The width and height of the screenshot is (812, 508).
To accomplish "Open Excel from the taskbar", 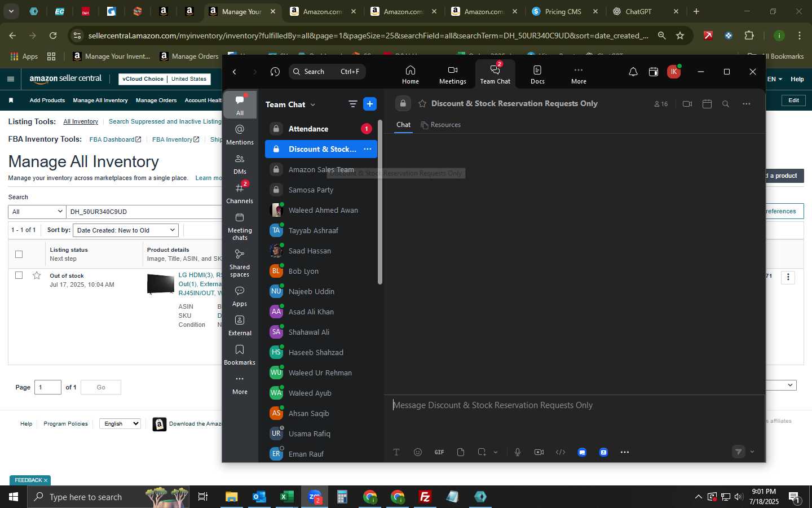I will tap(286, 497).
